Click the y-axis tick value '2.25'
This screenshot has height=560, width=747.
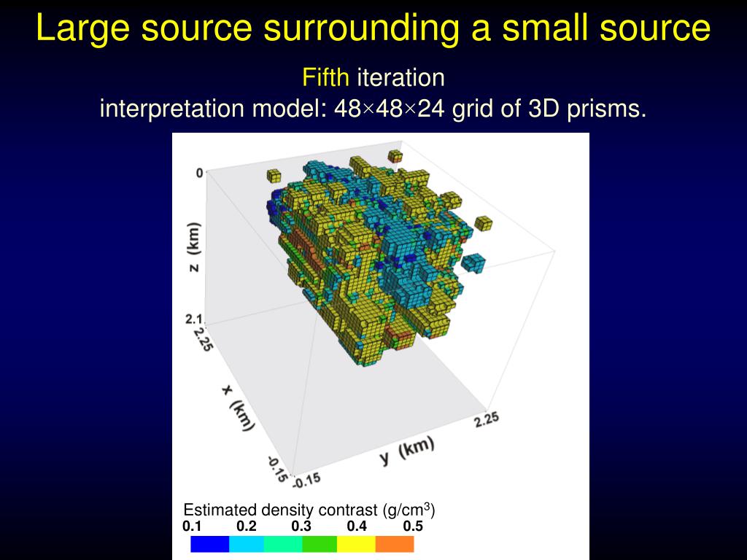point(487,419)
